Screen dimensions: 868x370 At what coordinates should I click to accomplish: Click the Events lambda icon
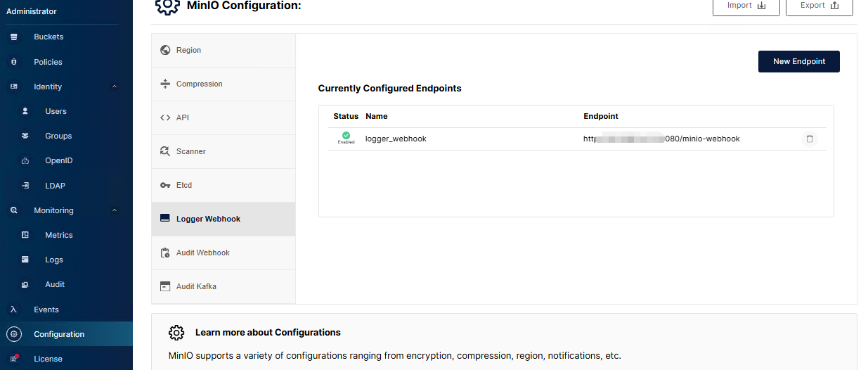(x=13, y=310)
